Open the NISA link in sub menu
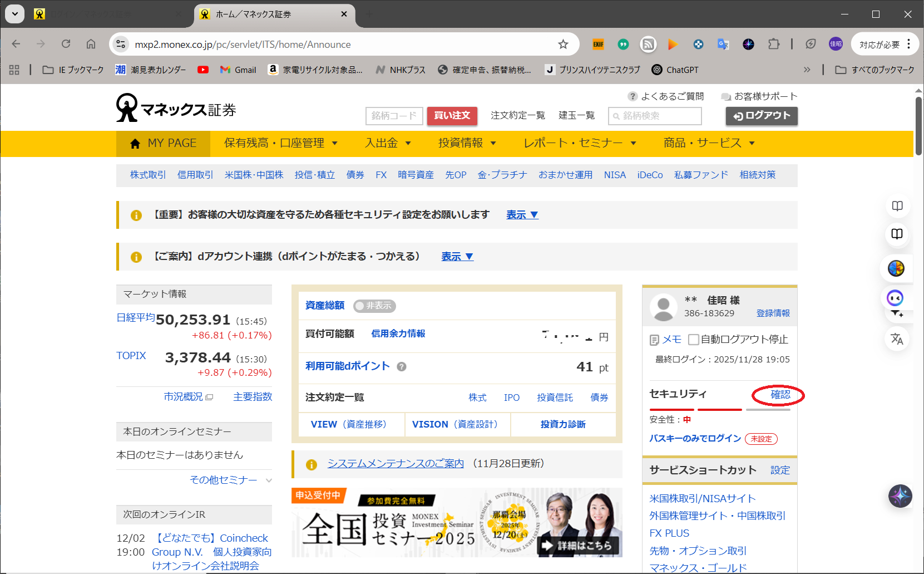Screen dimensions: 924x574 point(615,175)
